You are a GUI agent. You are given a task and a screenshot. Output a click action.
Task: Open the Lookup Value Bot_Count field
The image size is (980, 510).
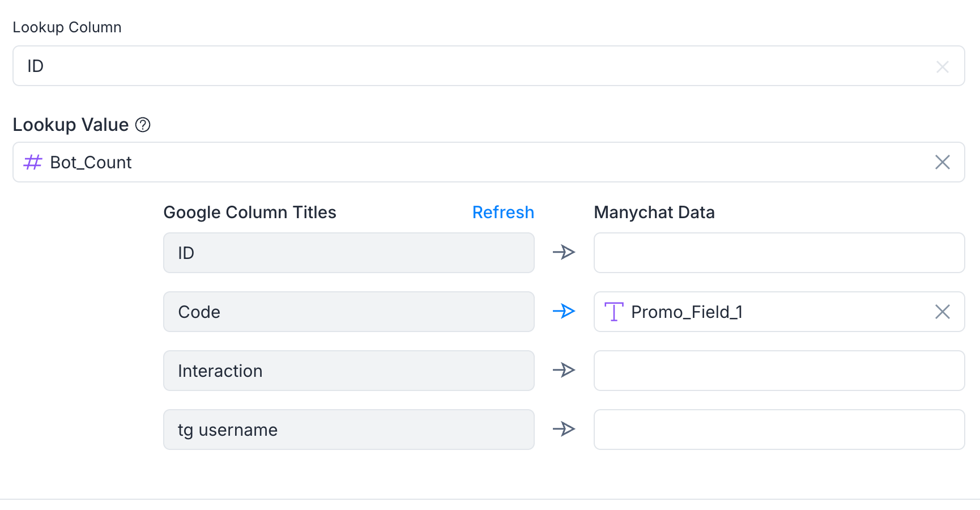point(489,162)
